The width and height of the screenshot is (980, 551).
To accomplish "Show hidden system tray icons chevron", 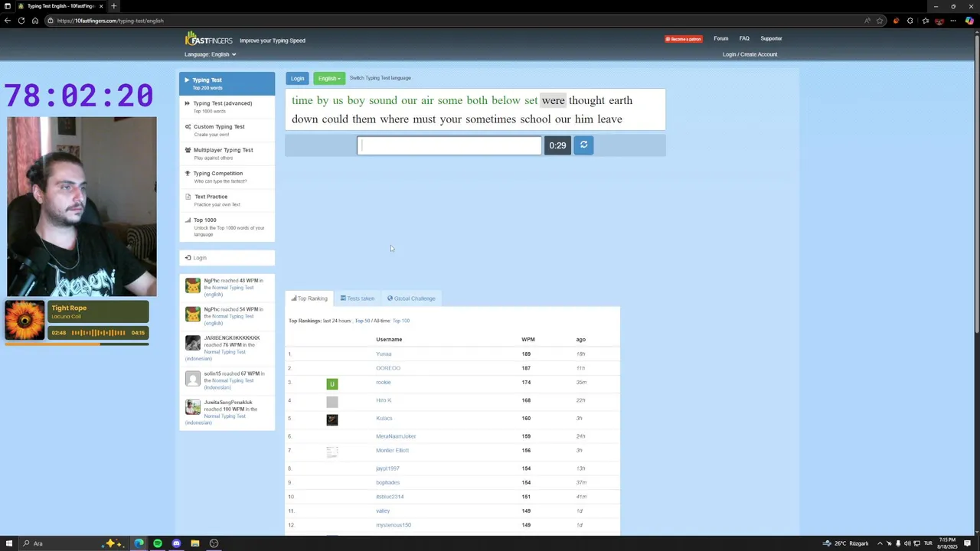I will (x=880, y=543).
